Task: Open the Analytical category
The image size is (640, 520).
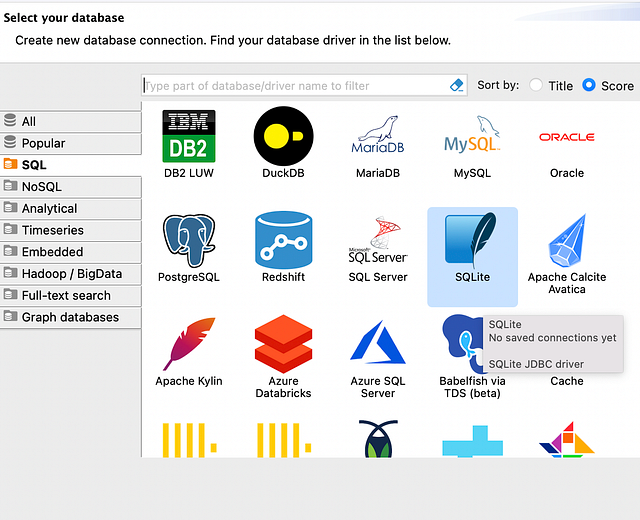Action: pos(71,209)
